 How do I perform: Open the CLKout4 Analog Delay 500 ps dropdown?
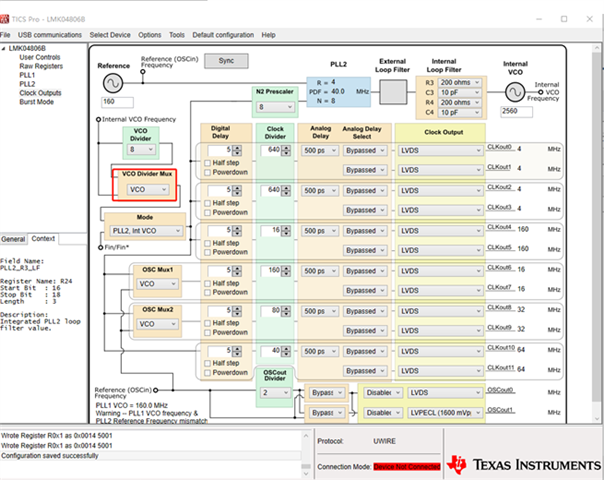319,231
